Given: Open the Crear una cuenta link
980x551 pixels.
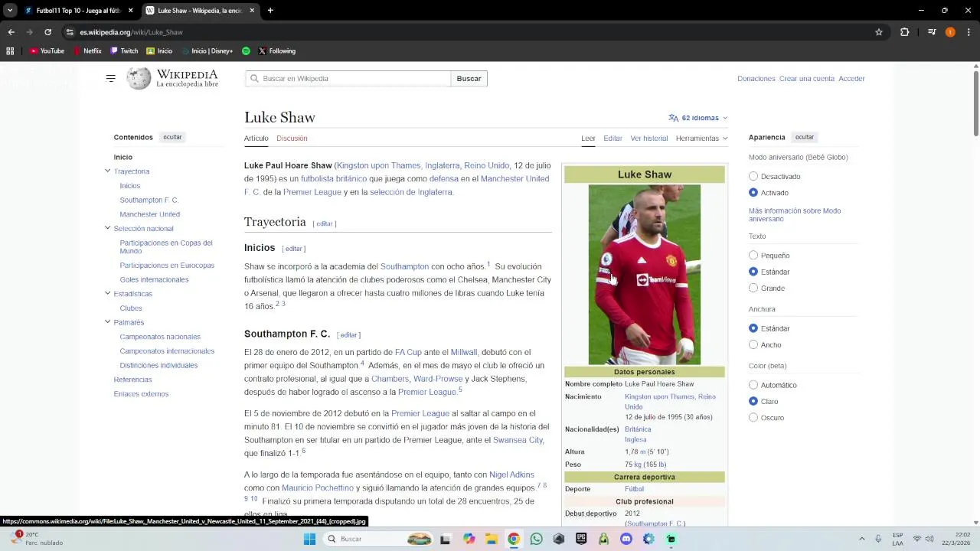Looking at the screenshot, I should tap(807, 79).
